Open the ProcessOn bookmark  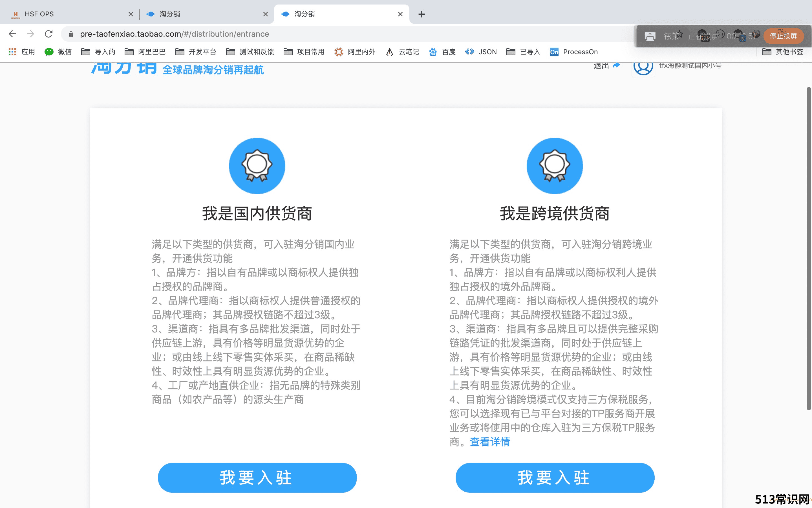(x=574, y=52)
